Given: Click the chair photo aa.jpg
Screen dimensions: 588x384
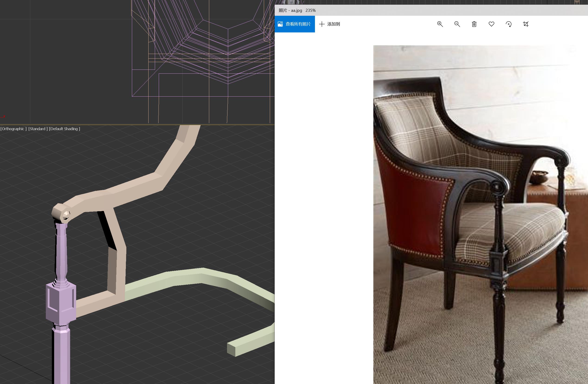Looking at the screenshot, I should pyautogui.click(x=480, y=214).
